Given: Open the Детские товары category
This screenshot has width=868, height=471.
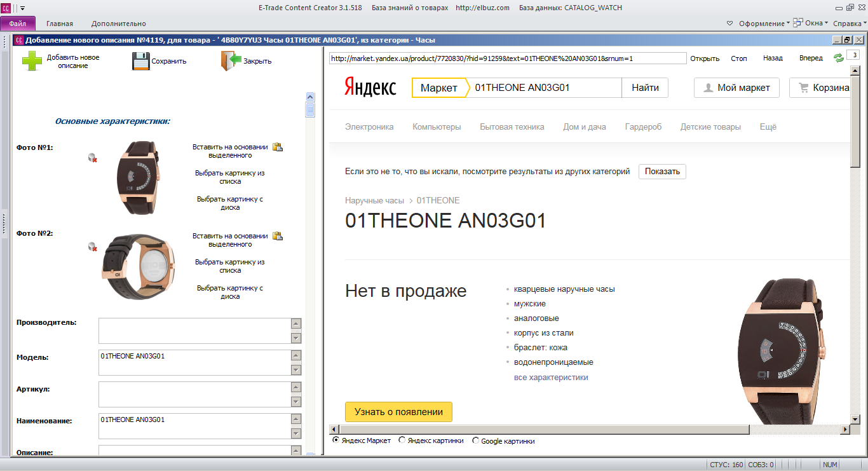Looking at the screenshot, I should (710, 126).
